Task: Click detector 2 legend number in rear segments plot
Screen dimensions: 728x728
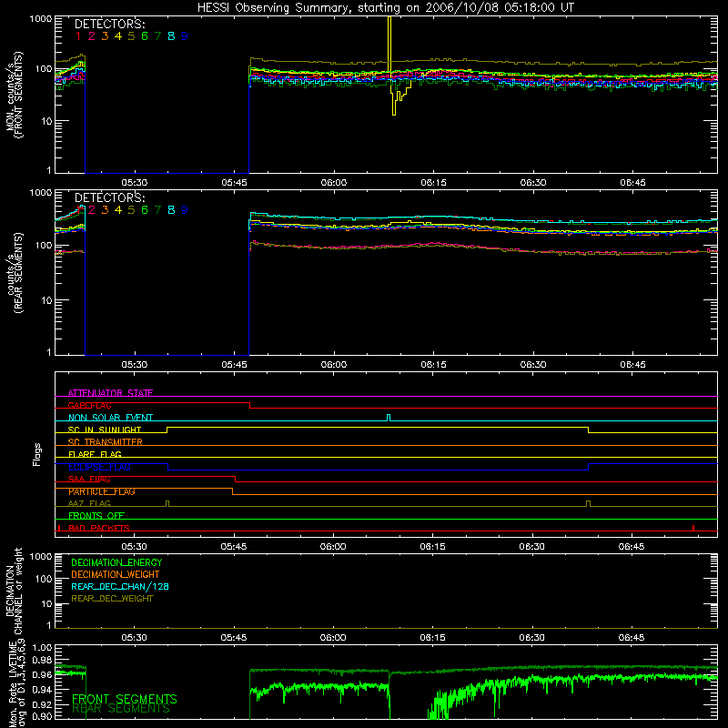Action: click(x=92, y=210)
